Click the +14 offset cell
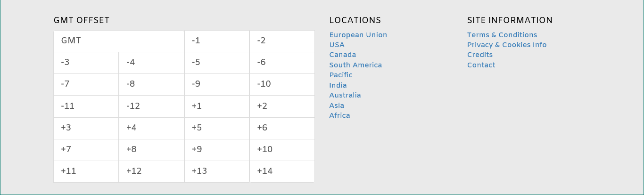The image size is (644, 195). click(282, 171)
